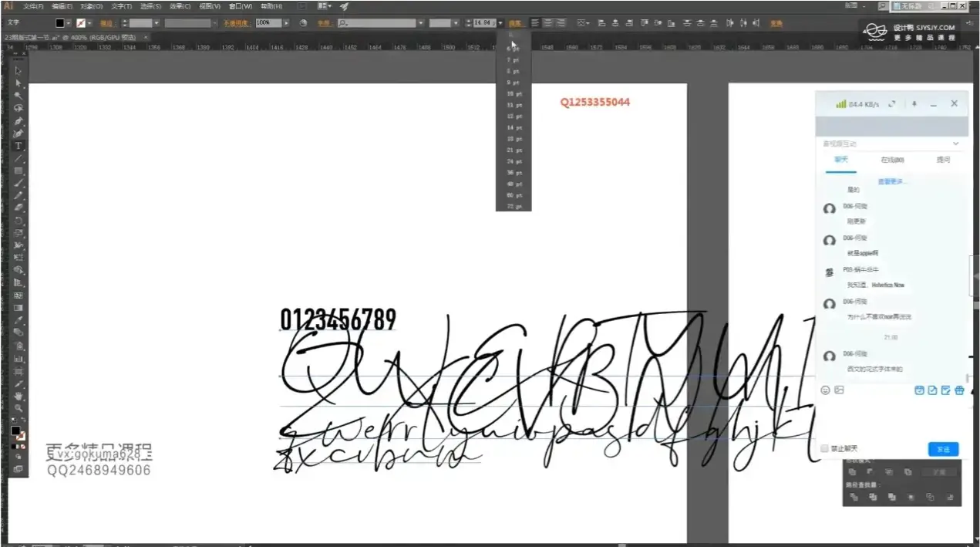Click the image attach icon in chat
The image size is (980, 547).
(839, 390)
